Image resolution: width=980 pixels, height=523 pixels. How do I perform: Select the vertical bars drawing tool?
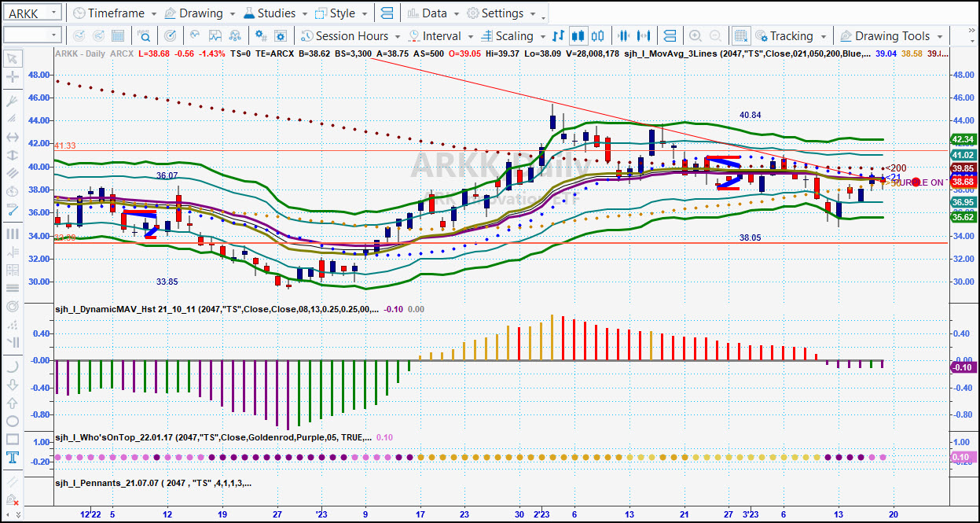click(x=13, y=234)
